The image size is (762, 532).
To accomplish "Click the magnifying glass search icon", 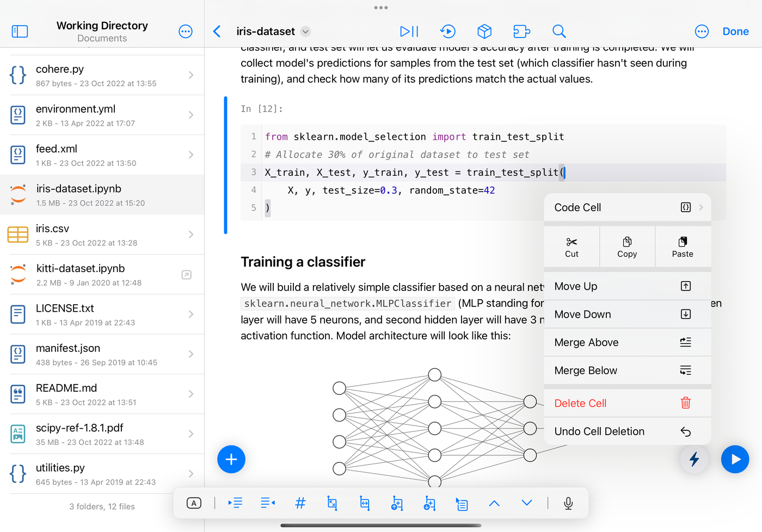I will 559,32.
